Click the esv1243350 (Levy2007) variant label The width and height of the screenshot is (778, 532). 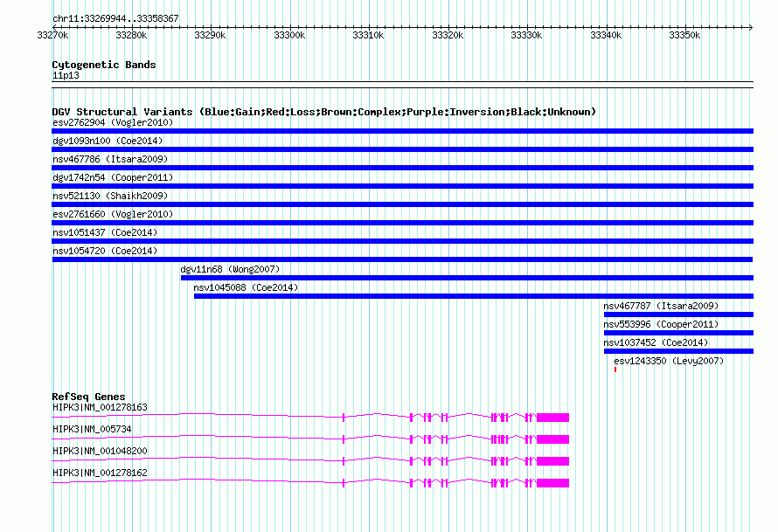point(669,361)
